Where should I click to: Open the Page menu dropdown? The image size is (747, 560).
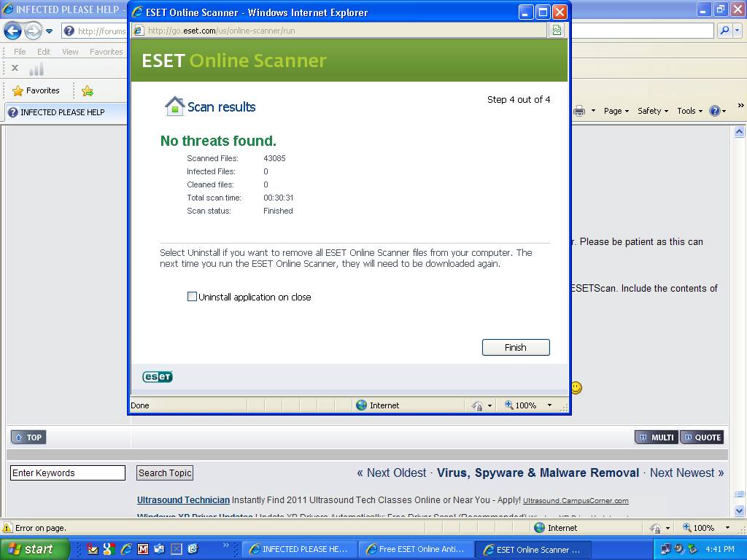coord(616,111)
